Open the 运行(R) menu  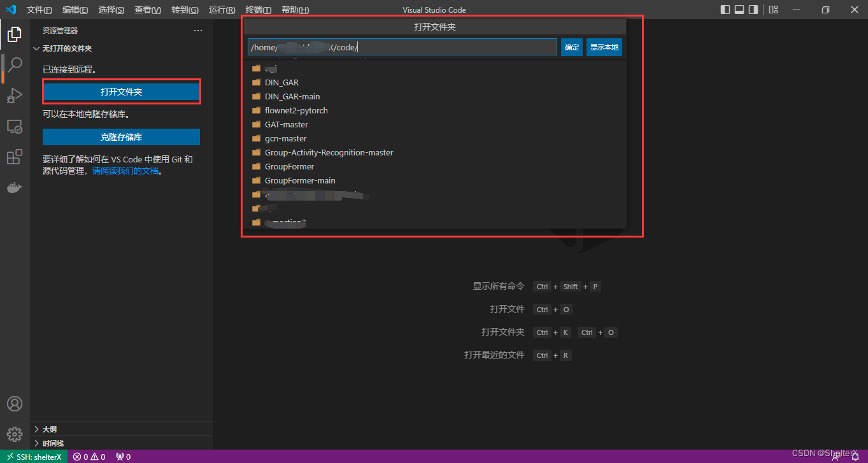click(222, 10)
